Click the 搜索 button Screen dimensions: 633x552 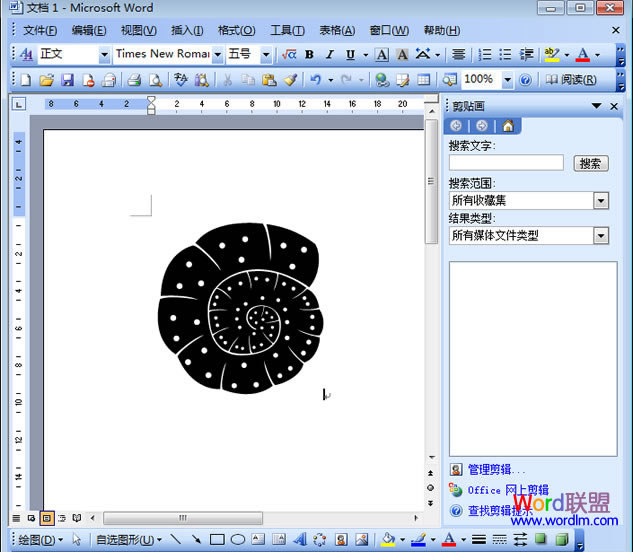[x=590, y=163]
